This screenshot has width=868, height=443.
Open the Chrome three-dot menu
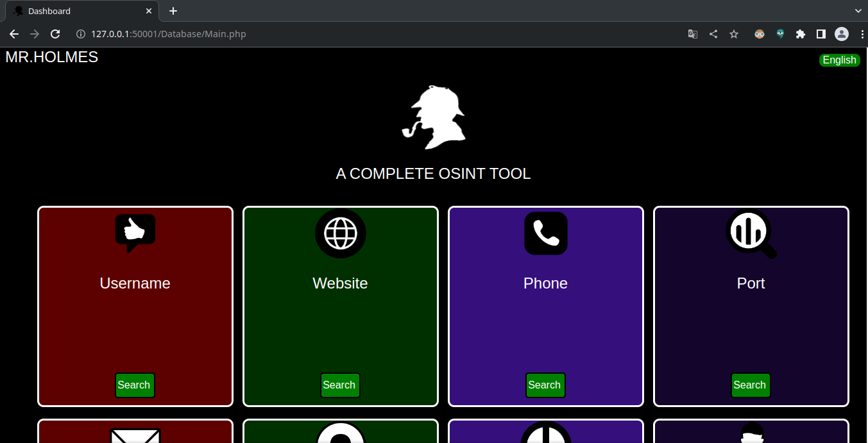point(862,34)
